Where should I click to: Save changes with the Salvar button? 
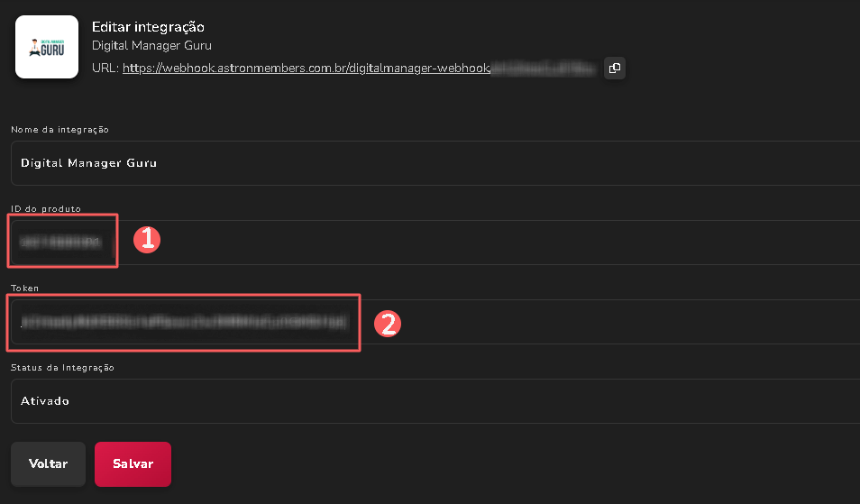pyautogui.click(x=133, y=464)
